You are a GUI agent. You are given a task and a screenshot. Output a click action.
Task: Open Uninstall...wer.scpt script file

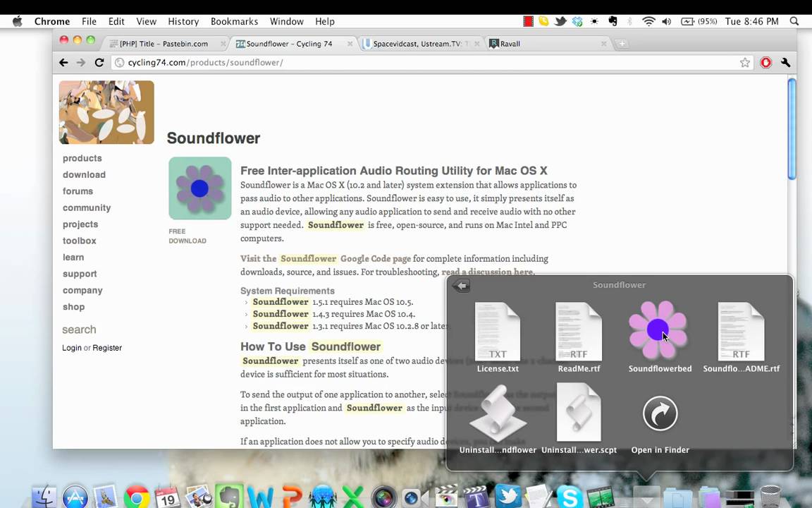click(x=579, y=412)
